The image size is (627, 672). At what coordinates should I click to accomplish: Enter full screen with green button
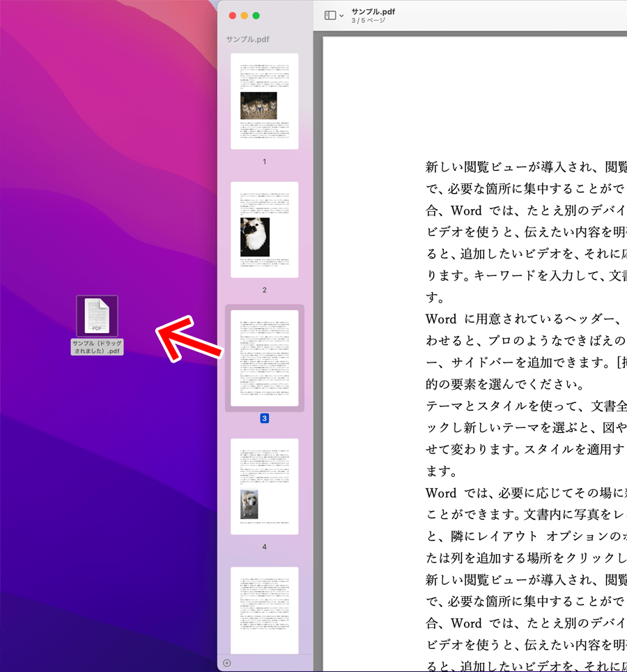256,16
